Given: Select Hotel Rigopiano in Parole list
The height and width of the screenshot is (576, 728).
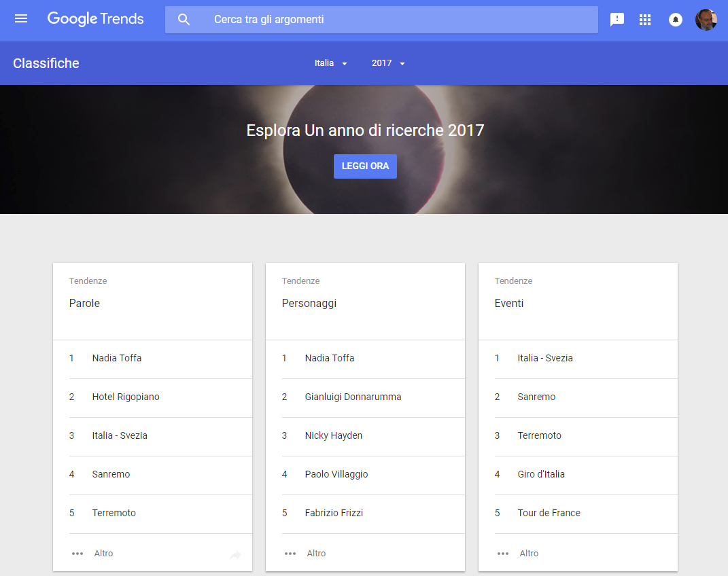Looking at the screenshot, I should coord(160,397).
